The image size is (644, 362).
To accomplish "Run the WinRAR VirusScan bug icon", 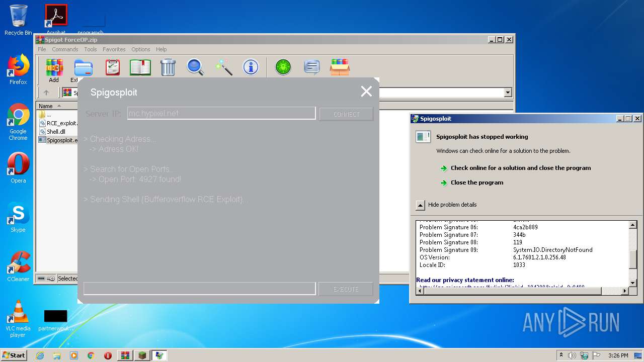I will (x=283, y=67).
